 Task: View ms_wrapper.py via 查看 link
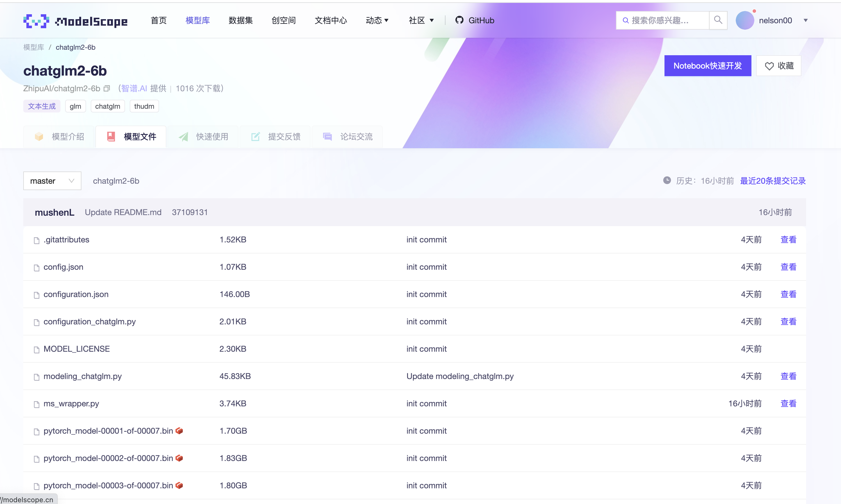pyautogui.click(x=788, y=403)
